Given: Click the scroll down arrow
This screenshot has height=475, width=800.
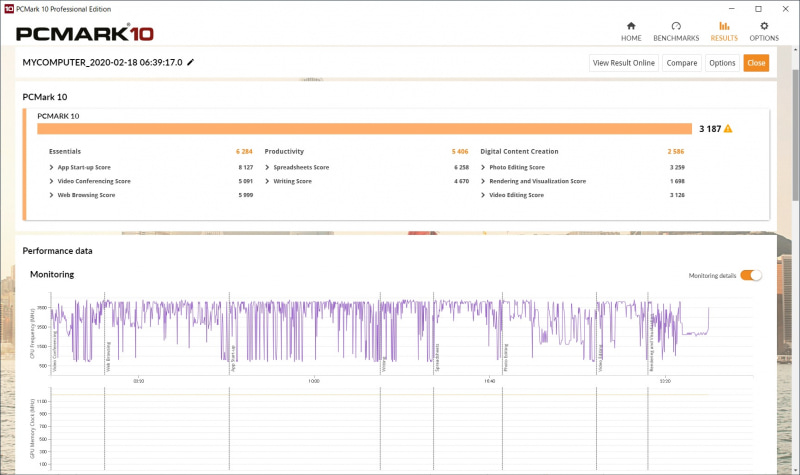Looking at the screenshot, I should pos(795,470).
